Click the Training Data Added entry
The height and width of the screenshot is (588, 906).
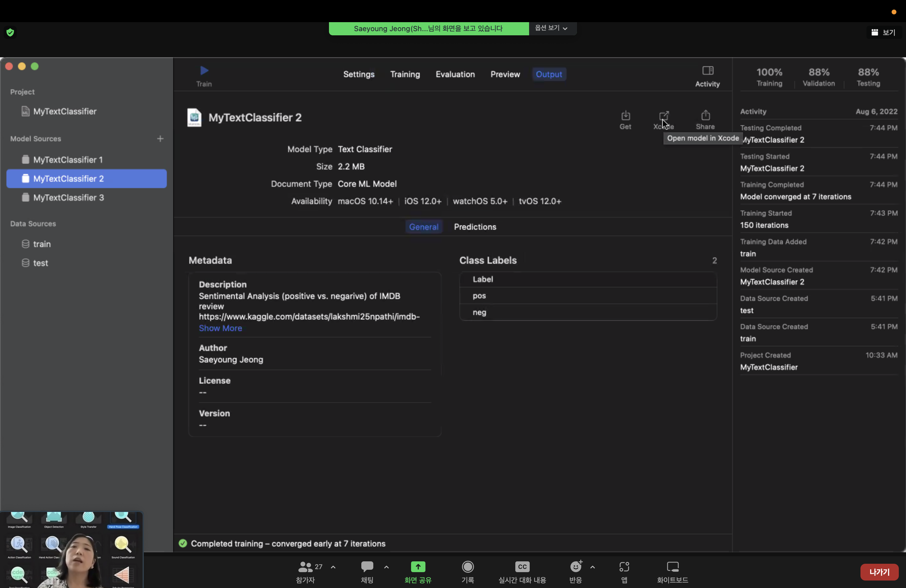pos(819,248)
